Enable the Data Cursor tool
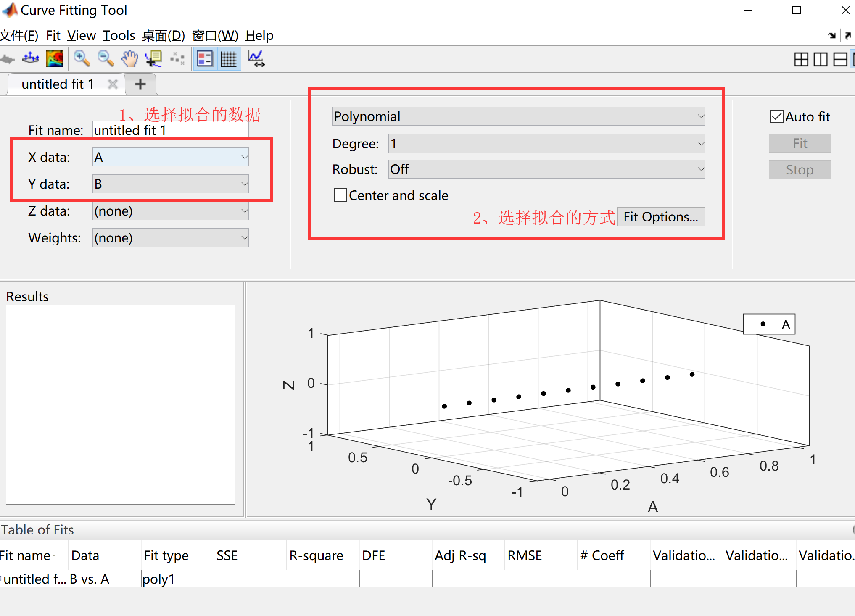Image resolution: width=855 pixels, height=616 pixels. [x=153, y=59]
